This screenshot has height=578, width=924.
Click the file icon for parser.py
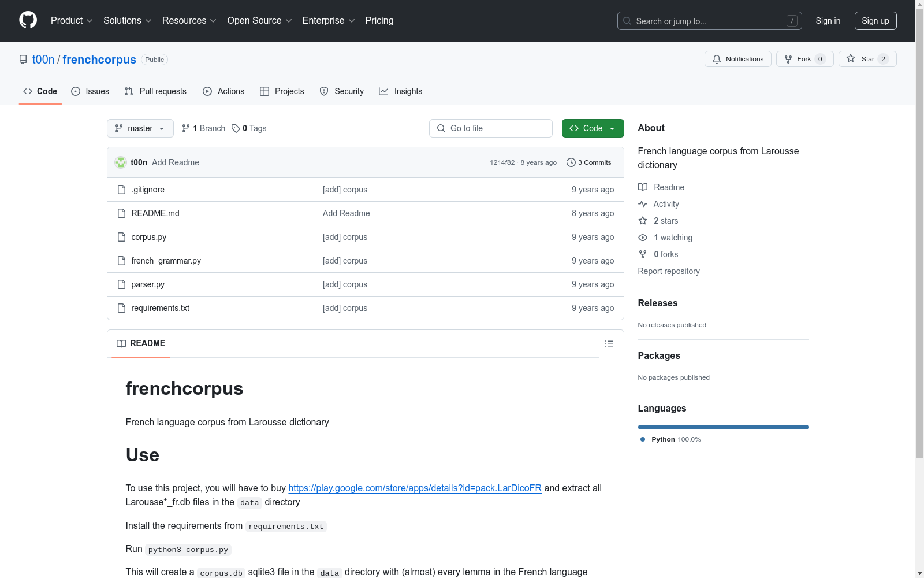121,284
